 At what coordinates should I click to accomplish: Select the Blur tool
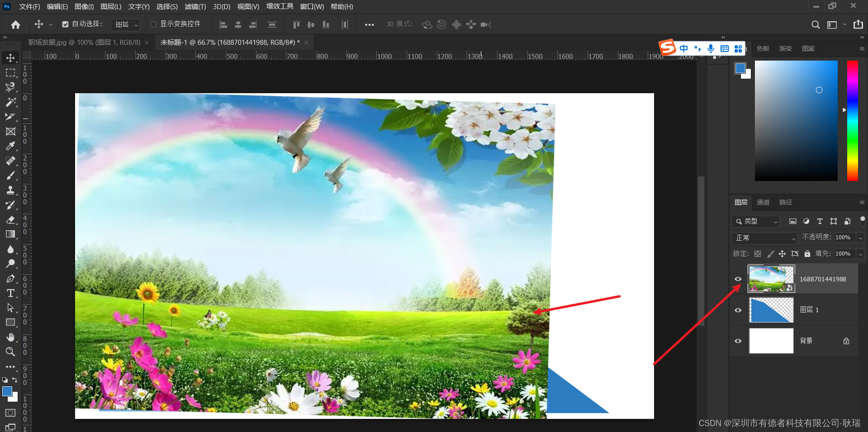10,249
